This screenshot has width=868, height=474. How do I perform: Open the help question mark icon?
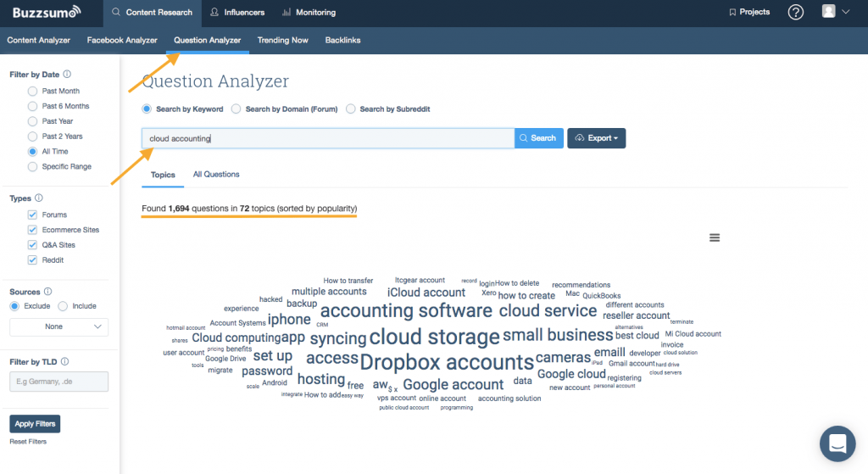coord(795,12)
